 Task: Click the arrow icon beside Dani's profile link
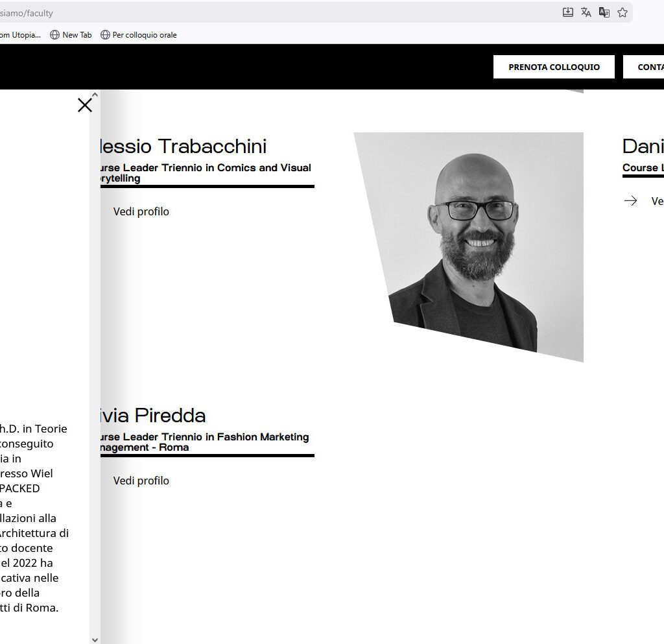[630, 201]
